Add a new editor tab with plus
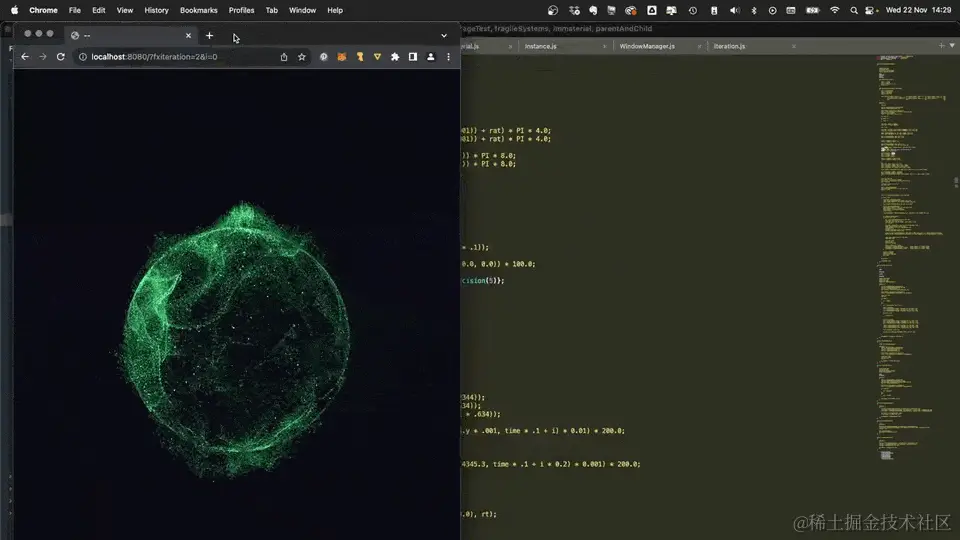The height and width of the screenshot is (540, 960). 942,45
